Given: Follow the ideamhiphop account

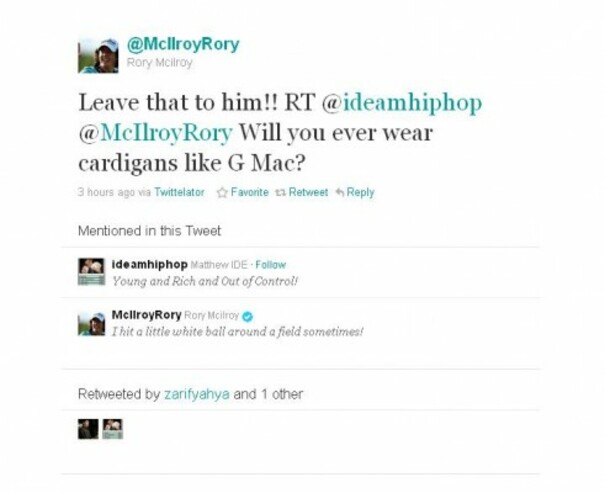Looking at the screenshot, I should click(270, 265).
